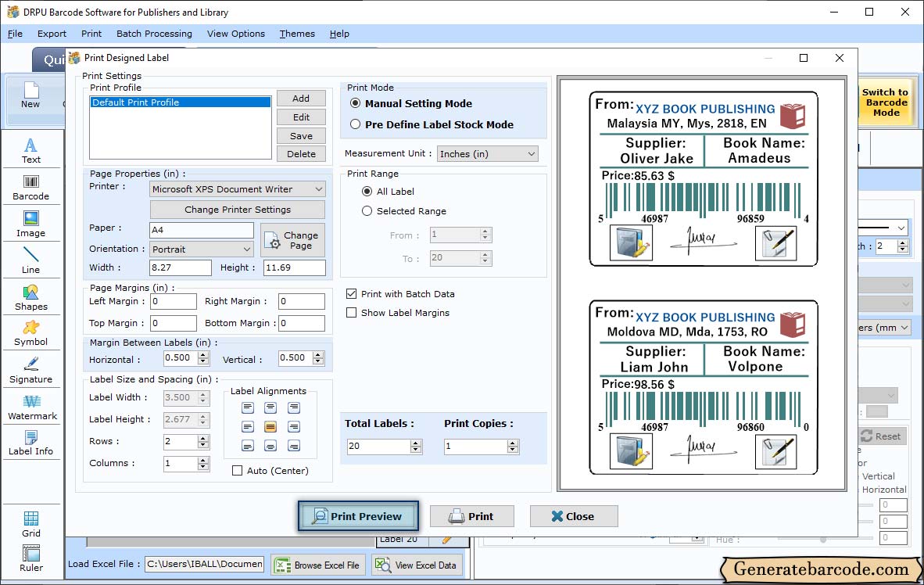Increase Horizontal margin between labels
This screenshot has width=924, height=585.
(x=203, y=354)
